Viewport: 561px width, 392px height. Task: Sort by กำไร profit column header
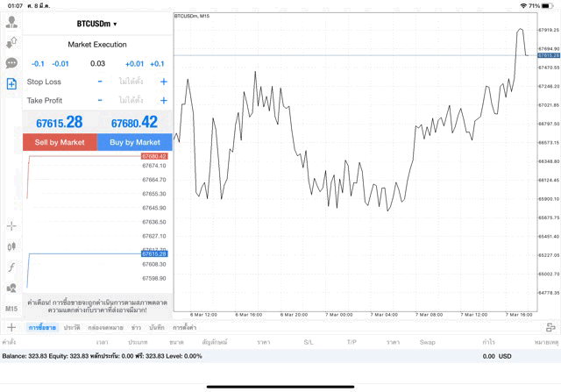click(488, 342)
